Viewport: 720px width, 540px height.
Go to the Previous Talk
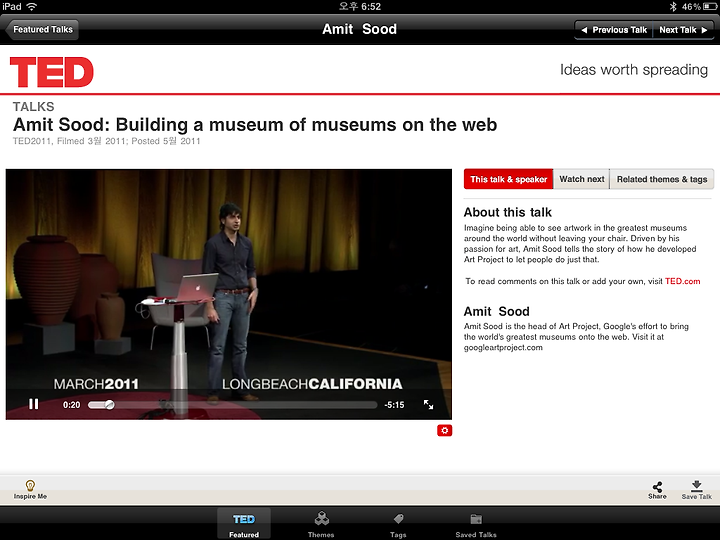pyautogui.click(x=613, y=30)
